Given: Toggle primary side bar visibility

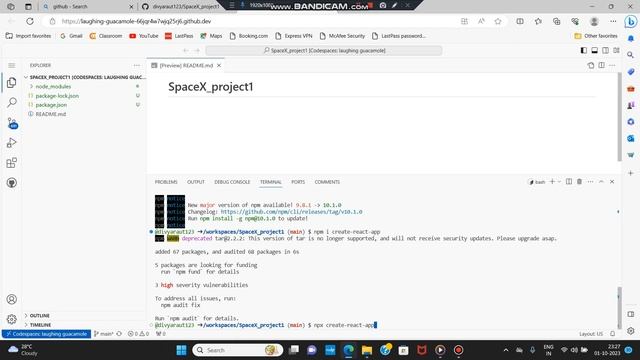Looking at the screenshot, I should pos(584,51).
